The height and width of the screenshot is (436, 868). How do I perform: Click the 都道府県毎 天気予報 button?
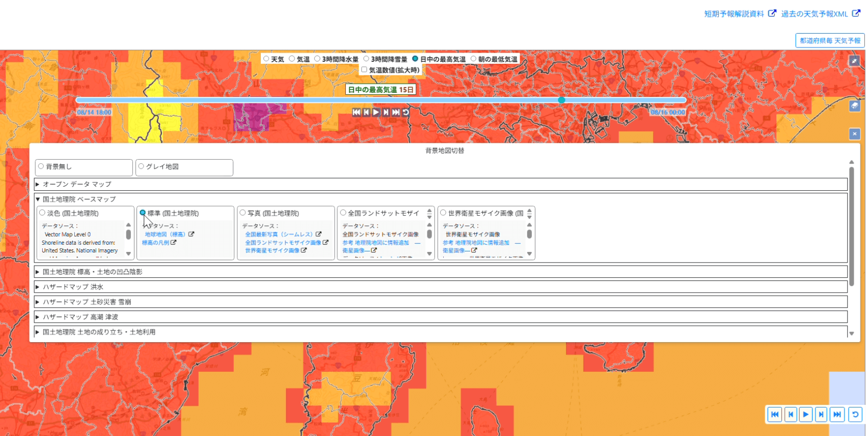coord(829,41)
